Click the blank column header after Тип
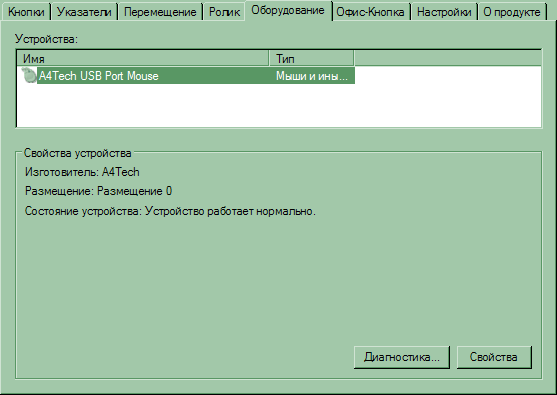The width and height of the screenshot is (557, 395). pyautogui.click(x=448, y=58)
